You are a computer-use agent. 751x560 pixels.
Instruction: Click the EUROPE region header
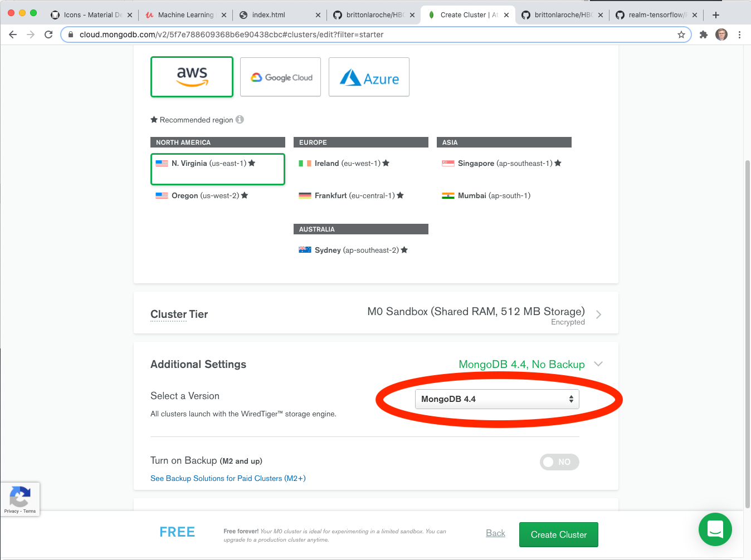(361, 143)
